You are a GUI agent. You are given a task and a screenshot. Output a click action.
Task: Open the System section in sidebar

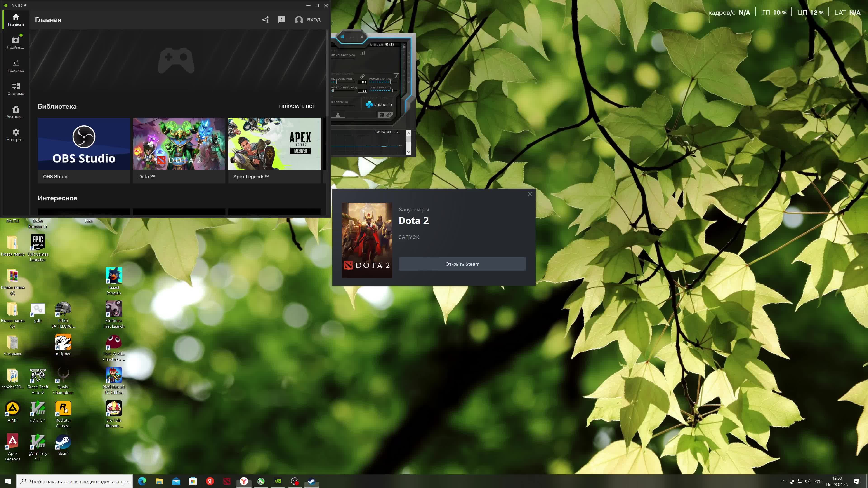(16, 89)
